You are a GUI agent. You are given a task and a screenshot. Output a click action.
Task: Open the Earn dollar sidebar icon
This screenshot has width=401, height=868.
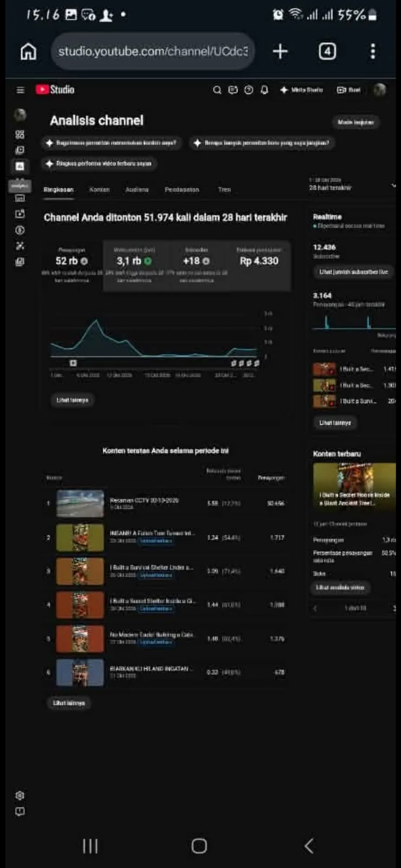pyautogui.click(x=20, y=230)
